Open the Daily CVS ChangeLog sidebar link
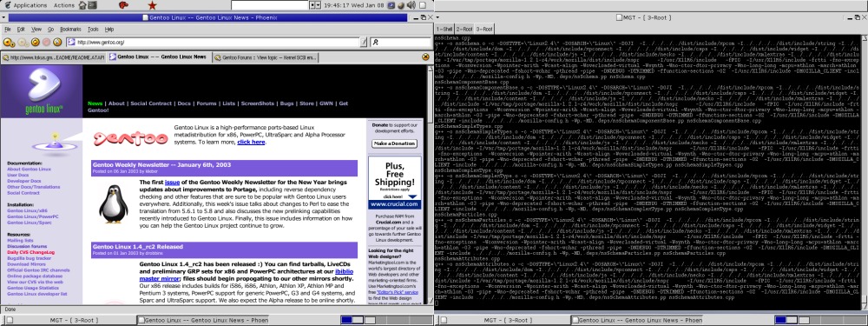The height and width of the screenshot is (326, 868). point(30,252)
